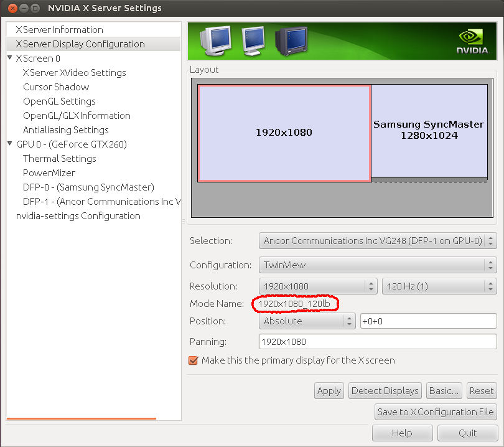Uncheck Make this the primary display checkbox
Viewport: 504px width, 447px height.
click(193, 360)
